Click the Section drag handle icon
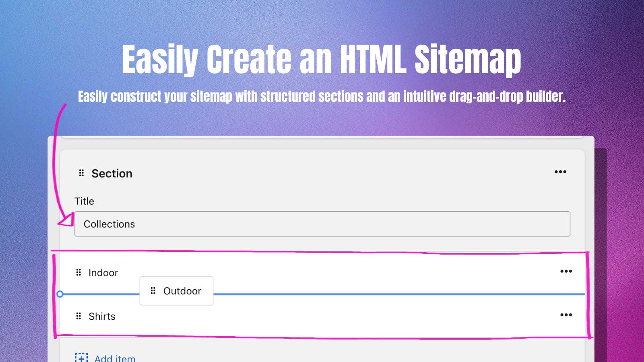 tap(81, 173)
